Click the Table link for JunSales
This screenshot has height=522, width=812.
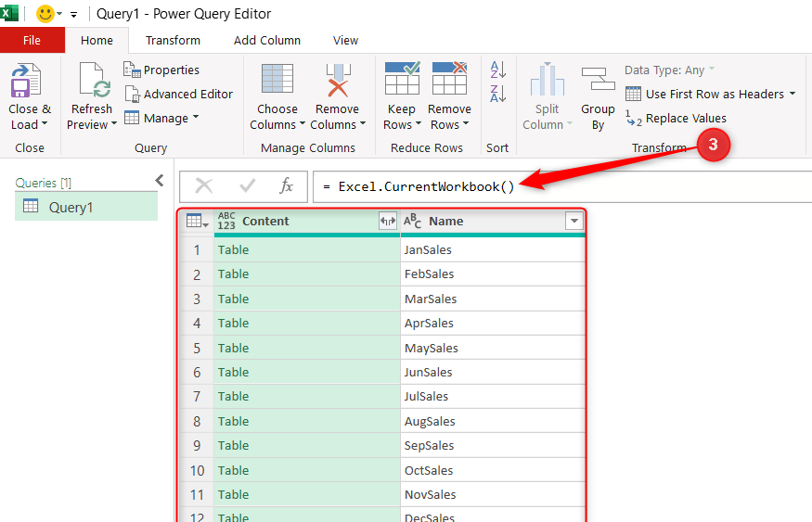tap(233, 373)
